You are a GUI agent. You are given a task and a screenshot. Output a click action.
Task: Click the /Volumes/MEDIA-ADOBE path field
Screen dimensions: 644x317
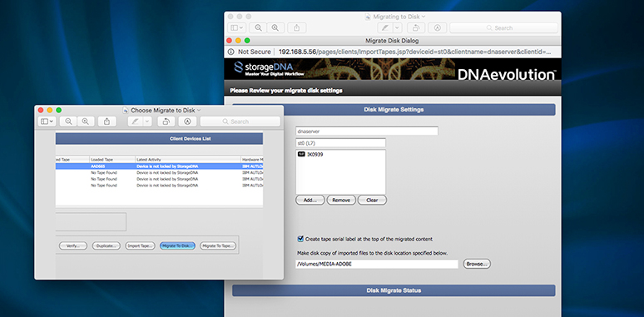coord(377,264)
